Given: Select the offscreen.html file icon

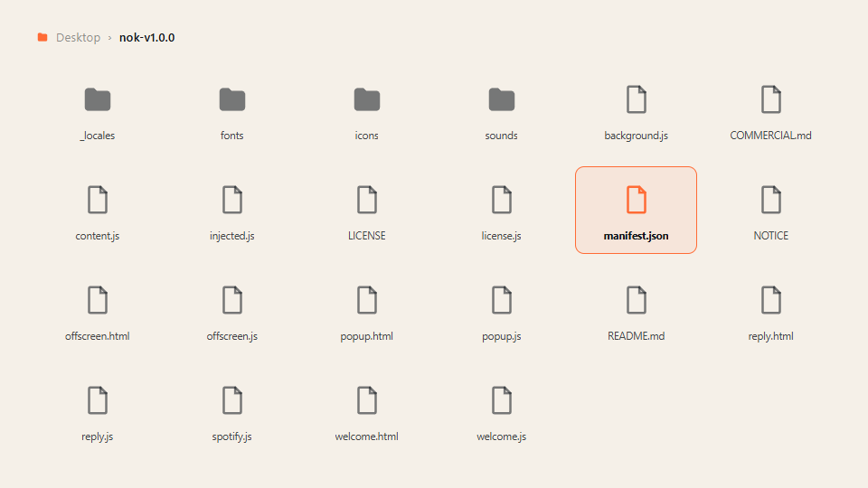Looking at the screenshot, I should (x=98, y=300).
